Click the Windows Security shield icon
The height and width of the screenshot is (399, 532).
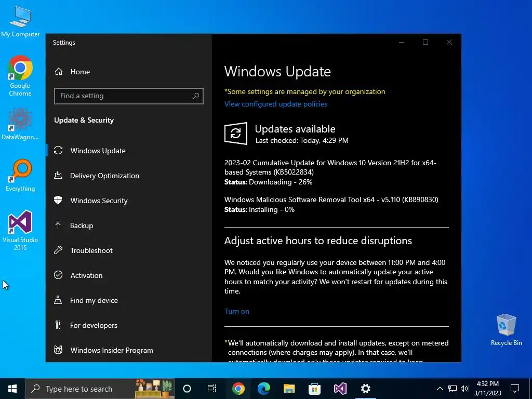pos(58,200)
